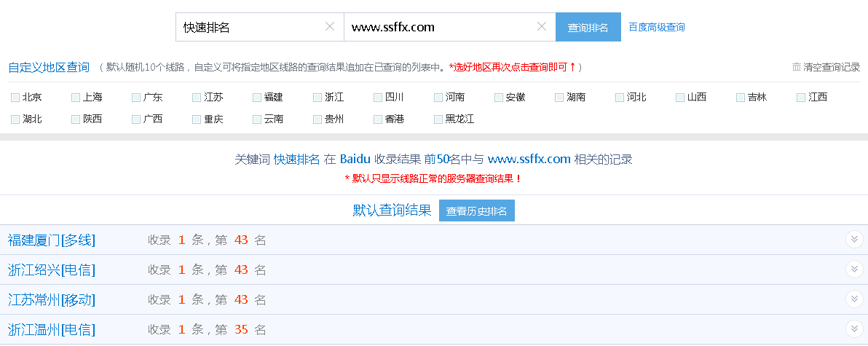This screenshot has height=346, width=868.
Task: Open the 浙江绍兴[电信] server link
Action: pyautogui.click(x=52, y=270)
